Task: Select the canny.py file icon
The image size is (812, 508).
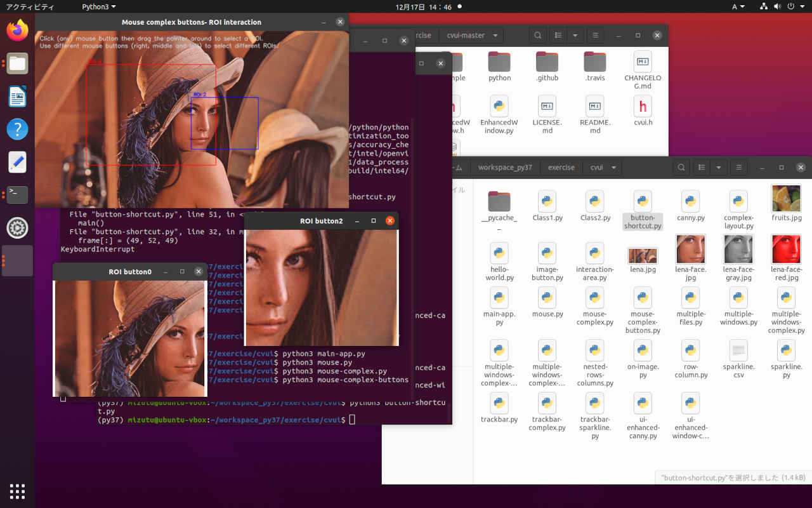Action: (691, 201)
